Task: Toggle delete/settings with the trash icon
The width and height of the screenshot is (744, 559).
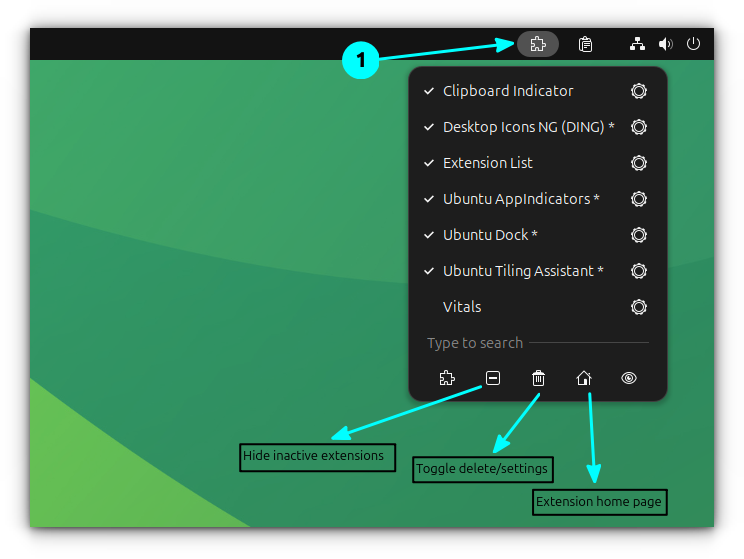Action: point(538,378)
